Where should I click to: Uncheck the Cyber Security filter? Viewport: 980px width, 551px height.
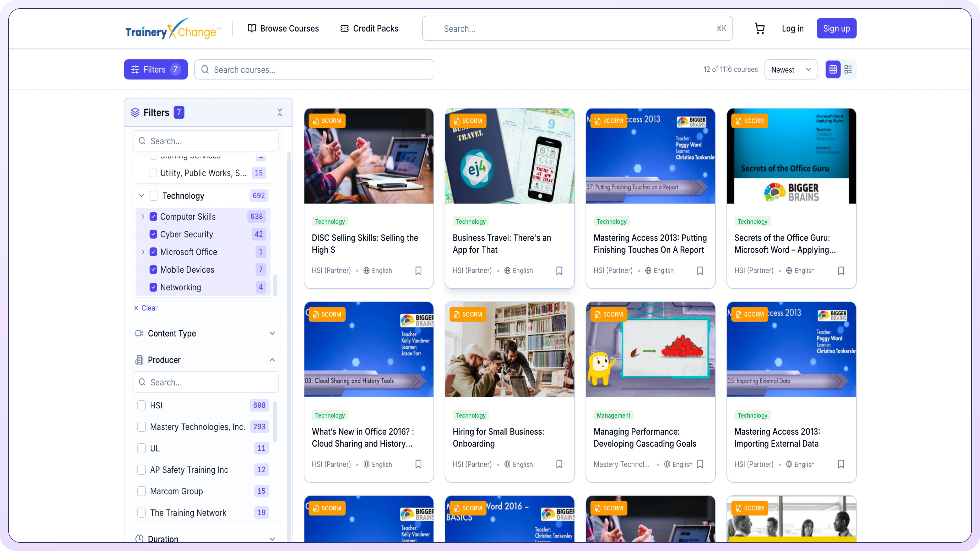point(153,234)
